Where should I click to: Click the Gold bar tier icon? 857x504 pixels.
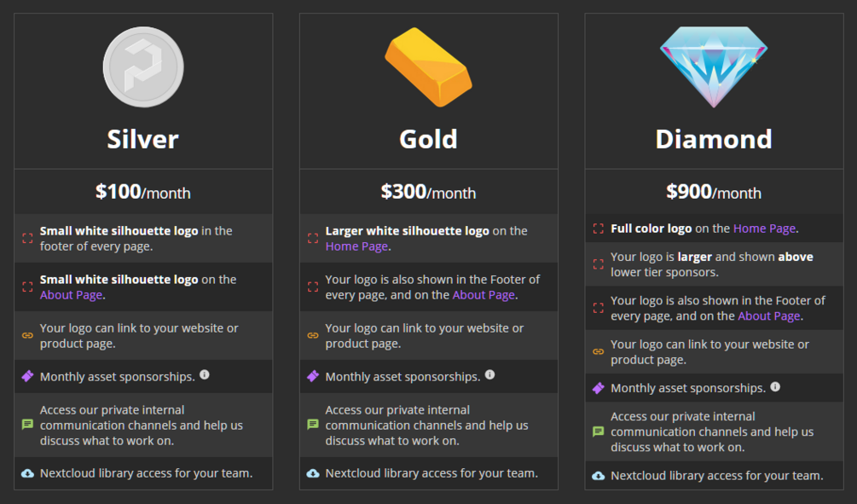click(x=428, y=67)
